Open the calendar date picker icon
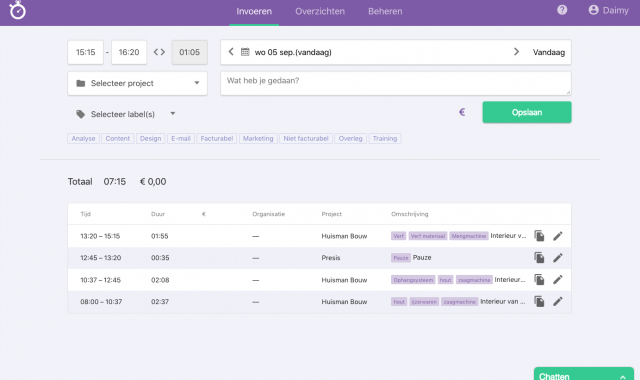This screenshot has width=640, height=380. [245, 52]
